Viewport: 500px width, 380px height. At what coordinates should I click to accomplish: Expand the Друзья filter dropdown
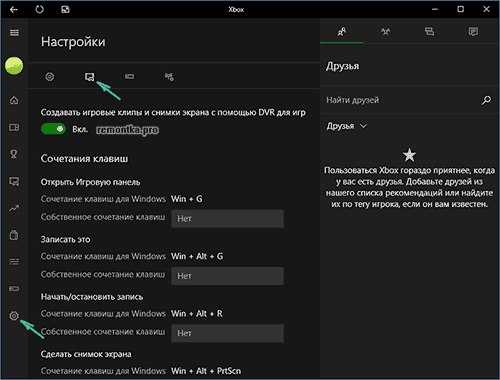347,126
